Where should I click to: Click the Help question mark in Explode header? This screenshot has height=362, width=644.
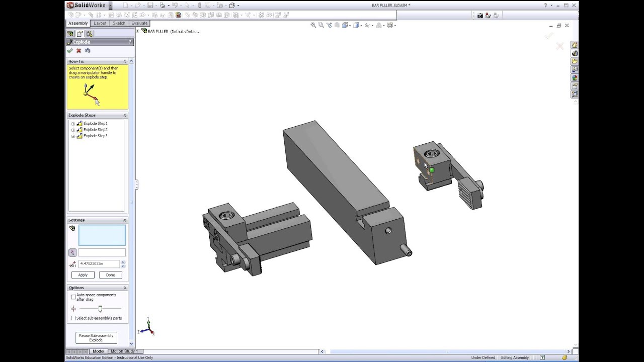point(130,42)
